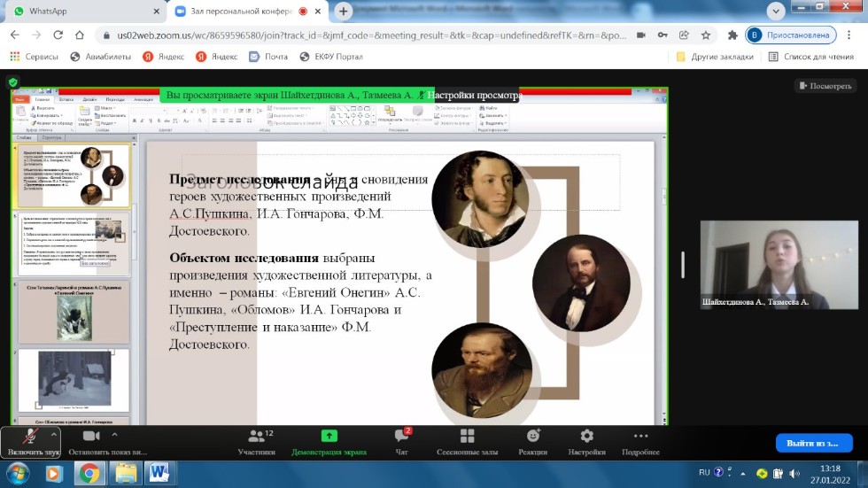Open audio options arrow beside Включить звук
This screenshot has width=868, height=488.
[54, 435]
